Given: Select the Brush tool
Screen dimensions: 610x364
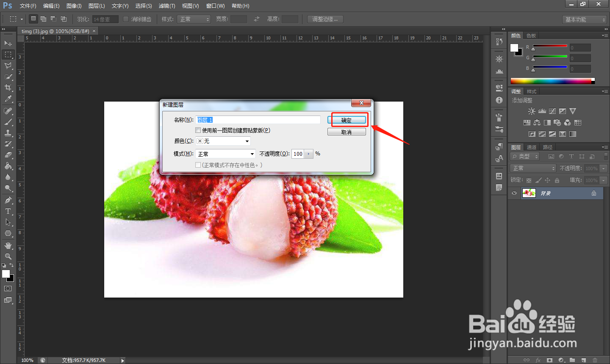Looking at the screenshot, I should (8, 122).
